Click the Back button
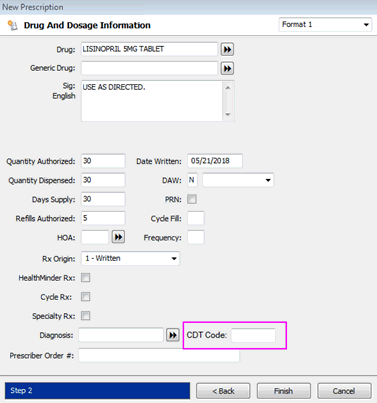Image resolution: width=377 pixels, height=403 pixels. pos(223,391)
